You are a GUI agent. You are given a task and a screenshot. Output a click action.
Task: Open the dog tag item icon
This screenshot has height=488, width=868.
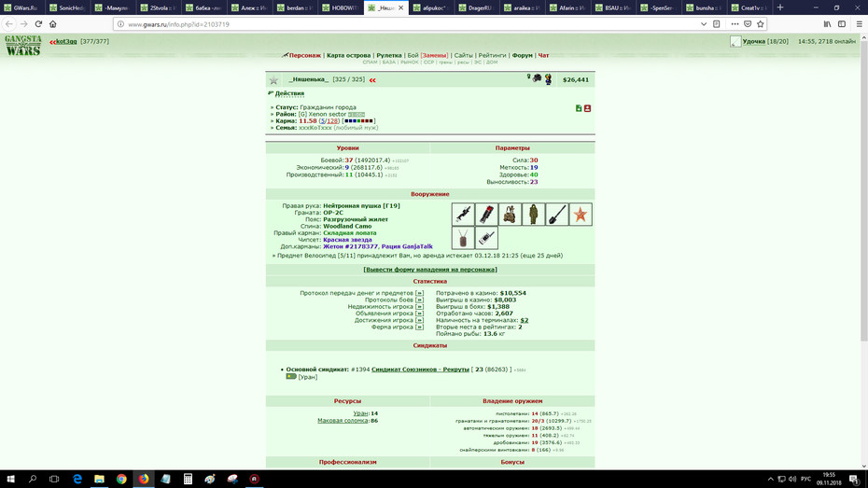[x=463, y=238]
